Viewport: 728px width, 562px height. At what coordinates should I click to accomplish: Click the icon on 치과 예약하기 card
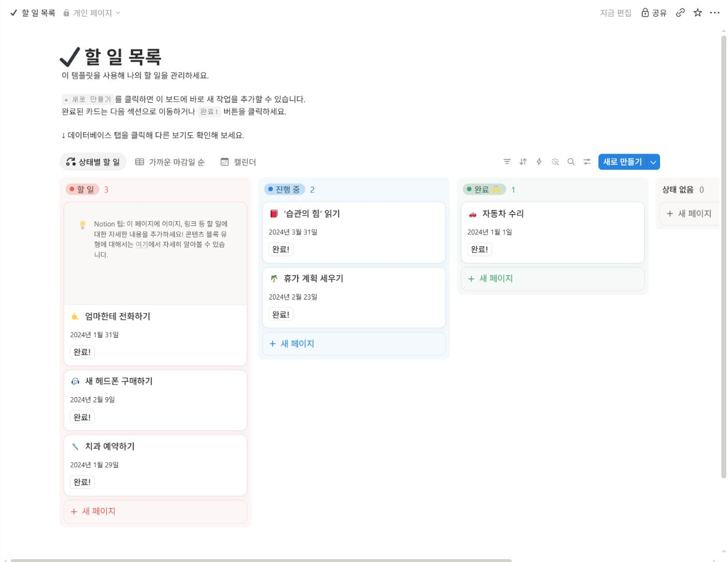coord(75,447)
